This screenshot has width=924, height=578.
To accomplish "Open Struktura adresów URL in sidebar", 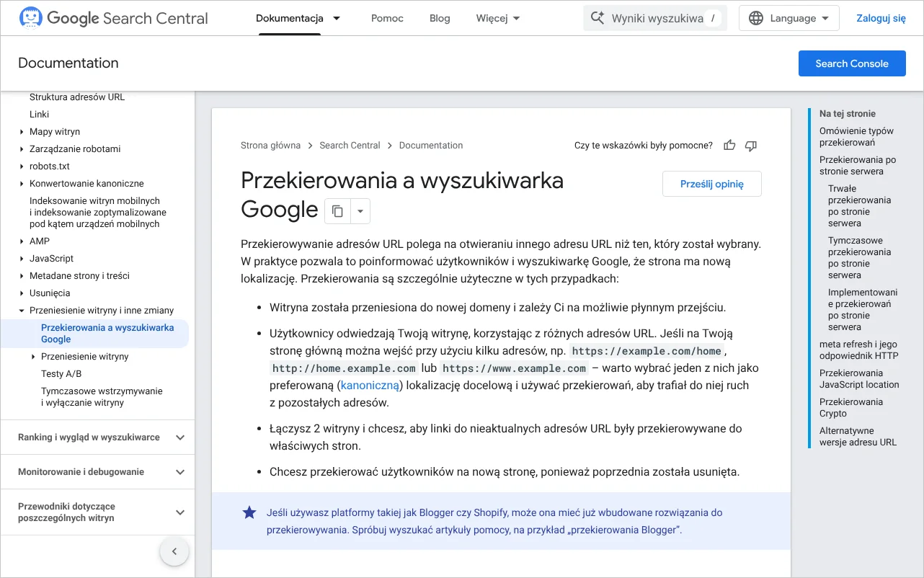I will tap(77, 97).
